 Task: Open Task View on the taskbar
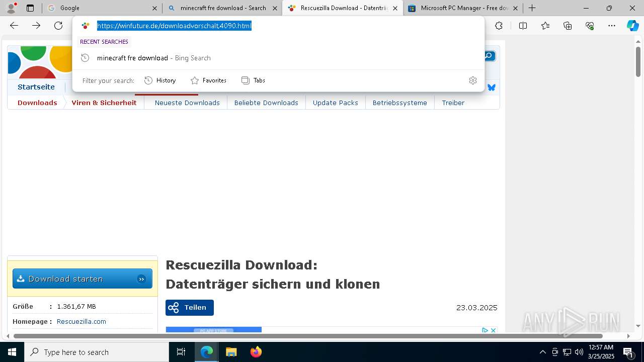(x=181, y=352)
